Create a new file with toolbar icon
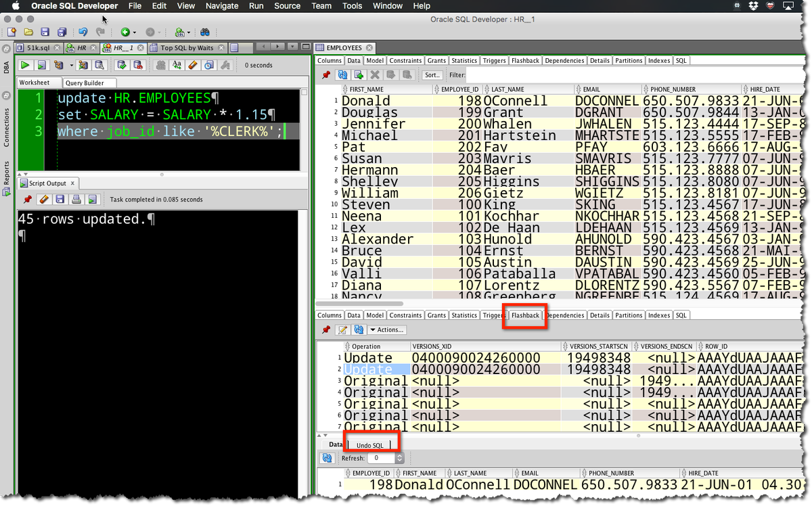 click(x=12, y=32)
